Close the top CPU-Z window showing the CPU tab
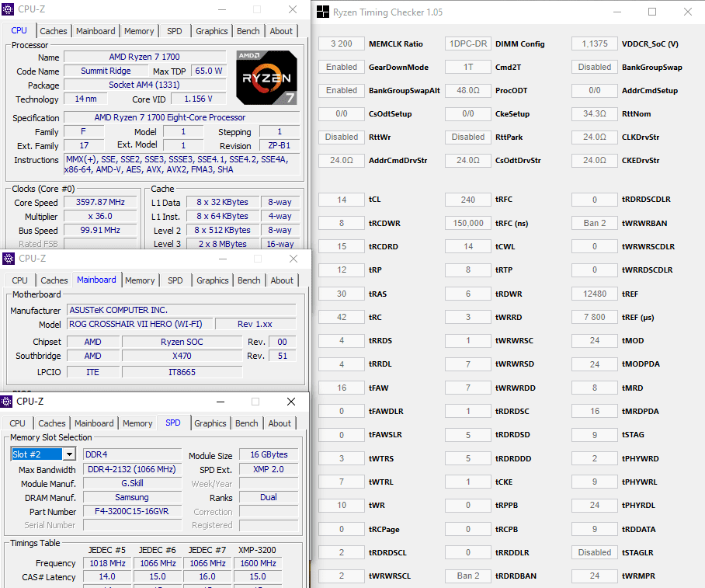 click(x=293, y=9)
